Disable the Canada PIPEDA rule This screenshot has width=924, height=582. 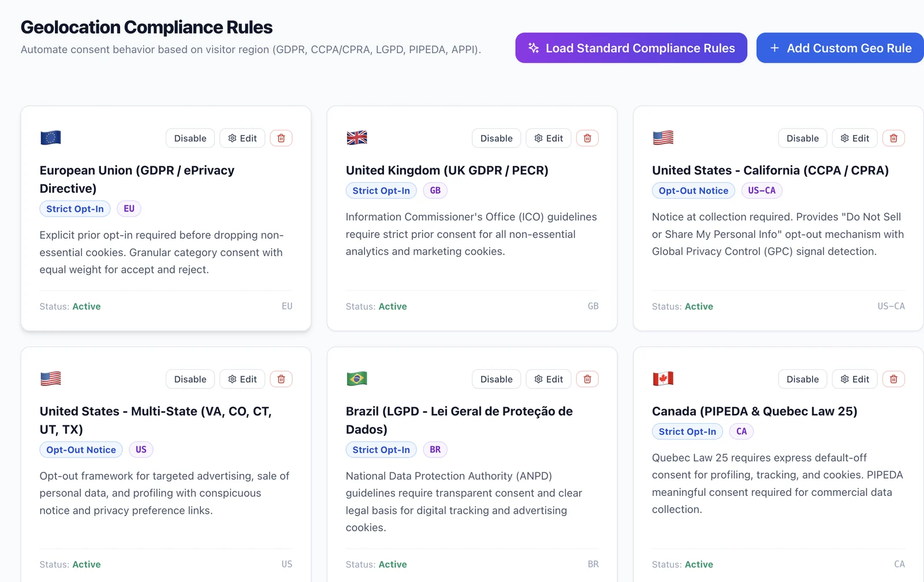click(x=803, y=379)
